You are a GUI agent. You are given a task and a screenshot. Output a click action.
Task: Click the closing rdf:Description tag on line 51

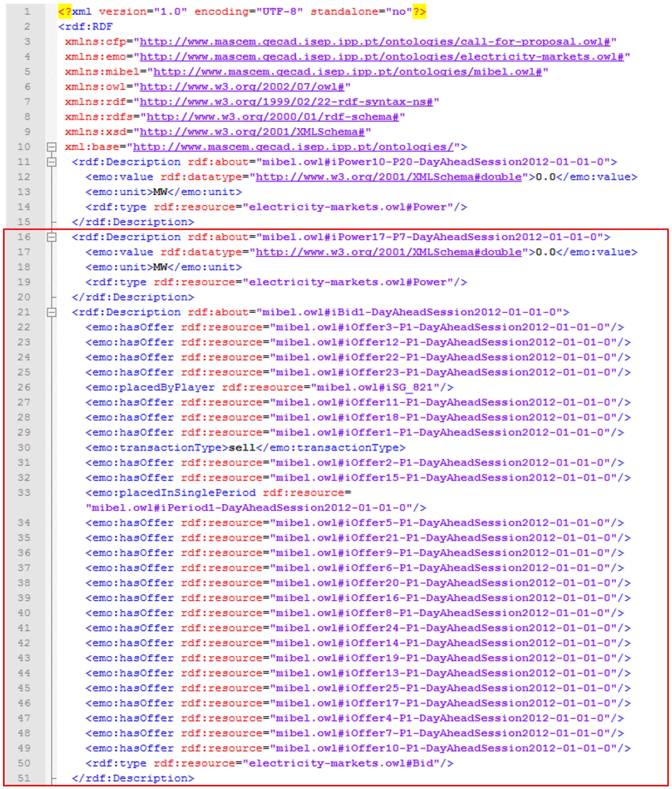point(133,778)
